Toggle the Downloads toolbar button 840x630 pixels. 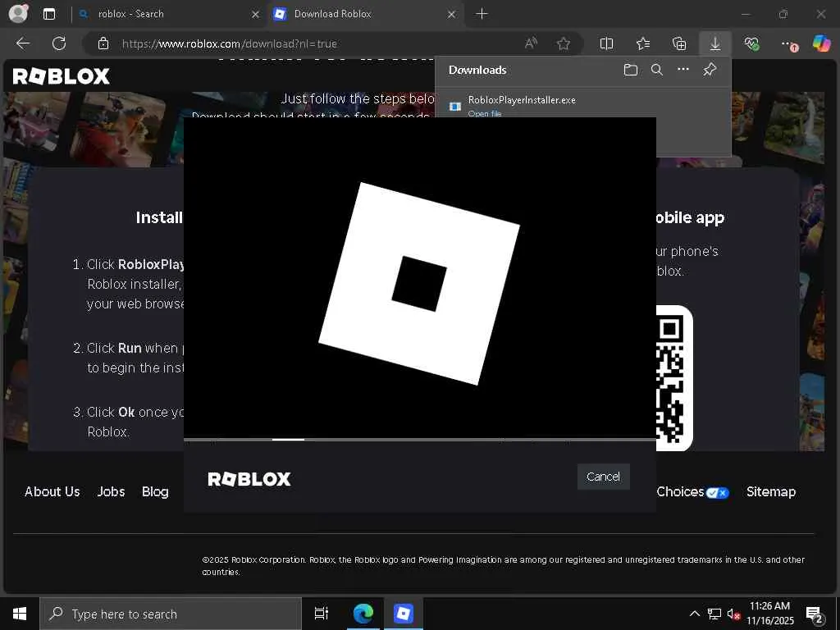pos(715,43)
